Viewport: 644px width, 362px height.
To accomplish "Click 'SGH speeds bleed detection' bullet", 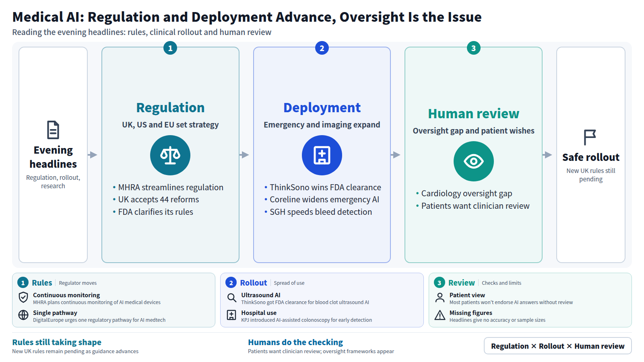I will click(x=321, y=212).
